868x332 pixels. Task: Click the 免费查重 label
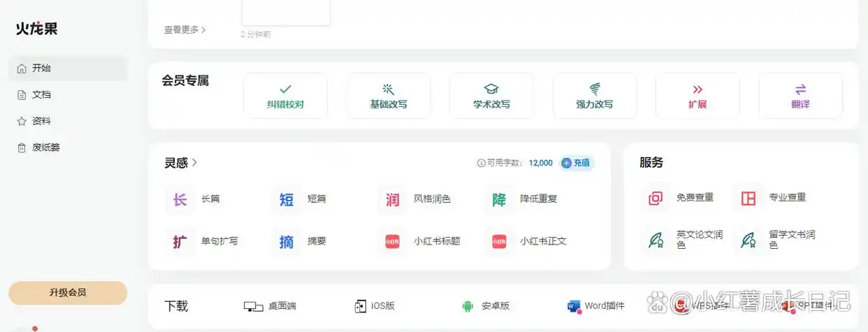coord(695,198)
